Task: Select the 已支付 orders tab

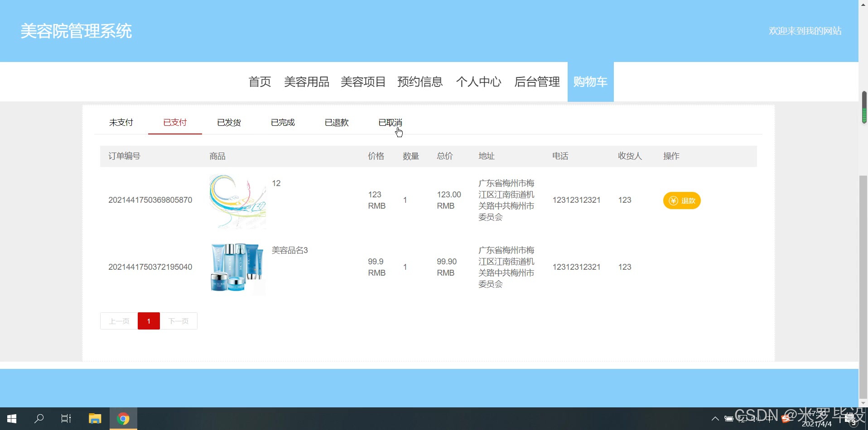Action: click(175, 123)
